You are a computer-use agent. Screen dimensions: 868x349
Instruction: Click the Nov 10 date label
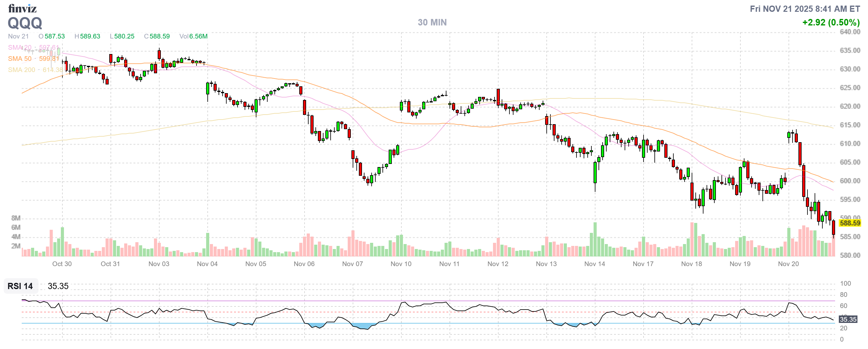[x=401, y=264]
